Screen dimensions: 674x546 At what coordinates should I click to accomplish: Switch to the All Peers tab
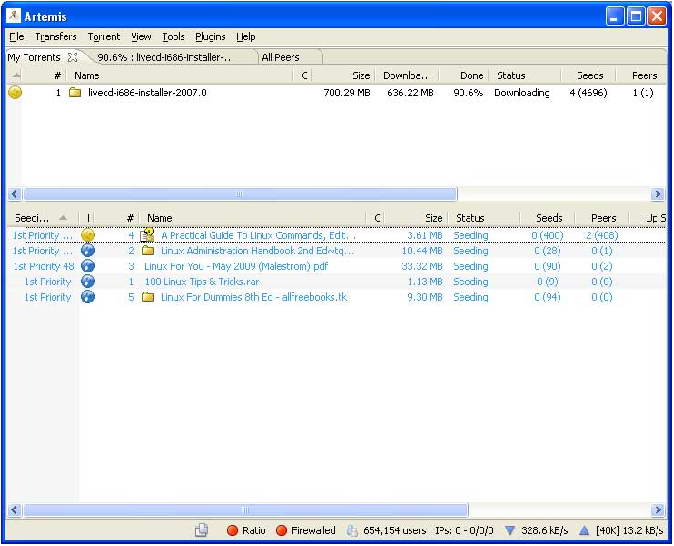click(280, 57)
